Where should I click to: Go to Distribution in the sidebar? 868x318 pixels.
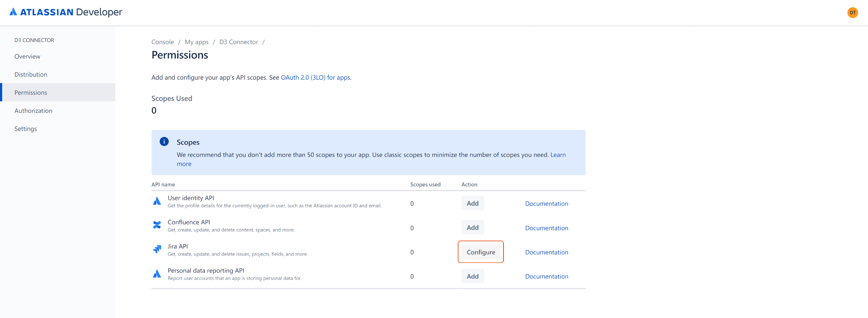(x=31, y=75)
